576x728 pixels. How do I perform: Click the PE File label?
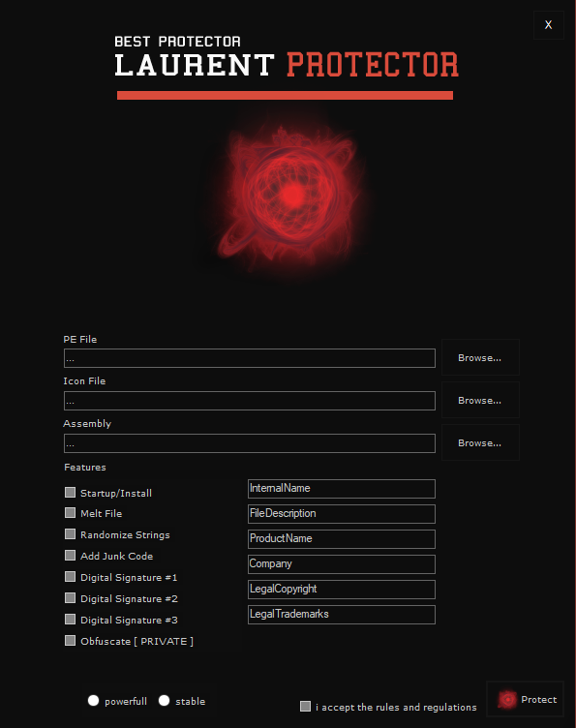click(x=80, y=340)
